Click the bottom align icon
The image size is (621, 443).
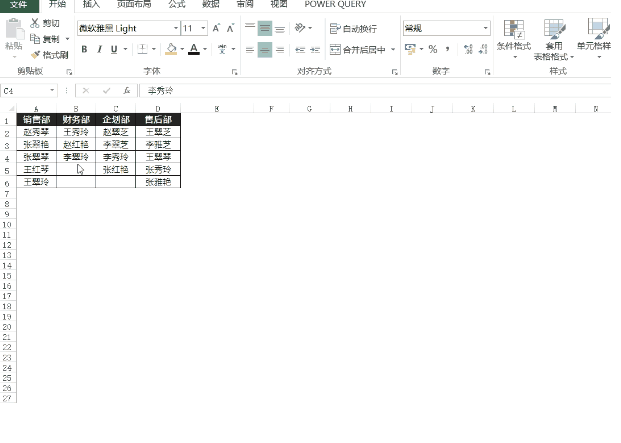pos(280,28)
